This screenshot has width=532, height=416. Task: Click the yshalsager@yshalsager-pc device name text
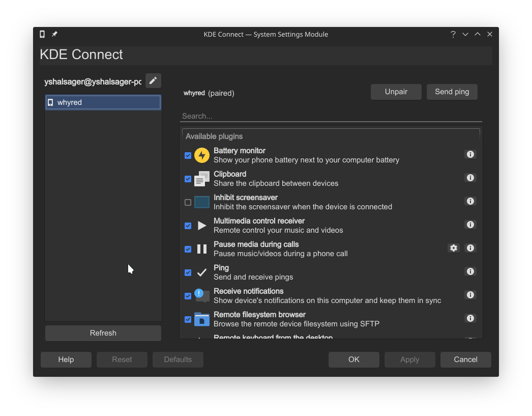tap(93, 82)
